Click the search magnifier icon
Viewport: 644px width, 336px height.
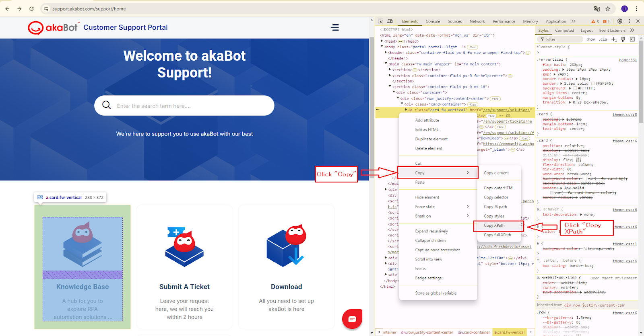click(106, 105)
